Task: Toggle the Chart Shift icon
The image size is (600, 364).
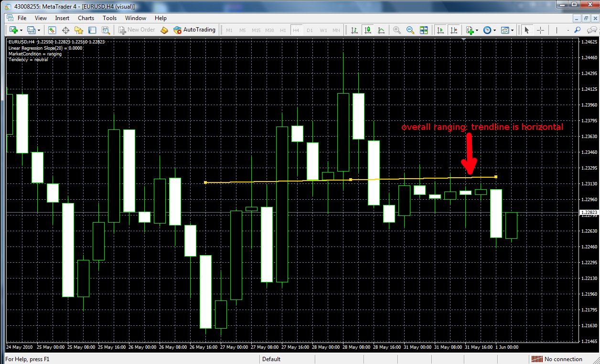Action: [x=454, y=30]
